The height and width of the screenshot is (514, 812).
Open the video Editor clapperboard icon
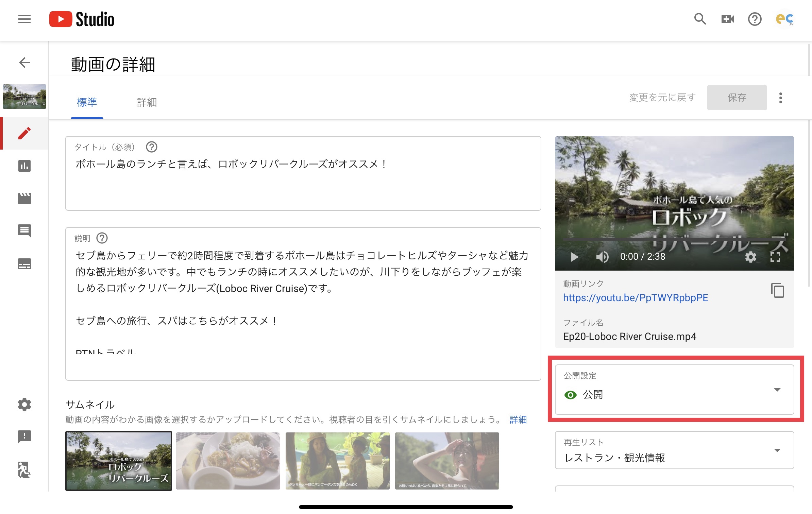tap(24, 198)
